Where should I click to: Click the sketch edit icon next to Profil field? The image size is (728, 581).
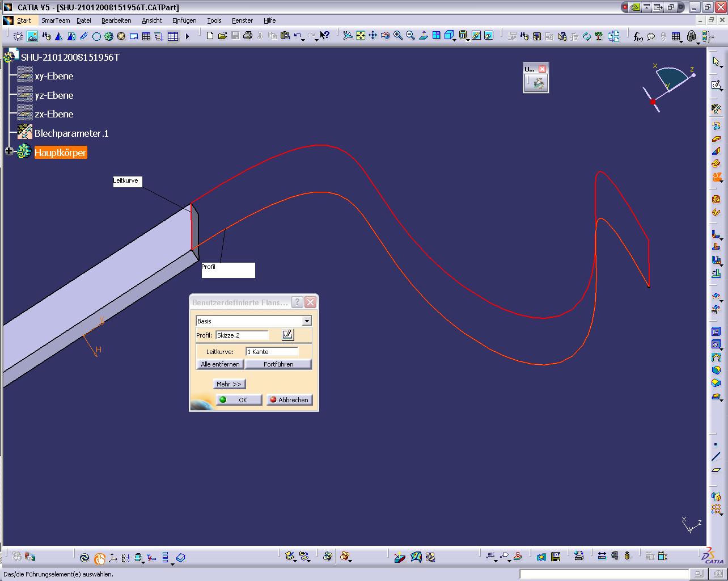coord(287,335)
